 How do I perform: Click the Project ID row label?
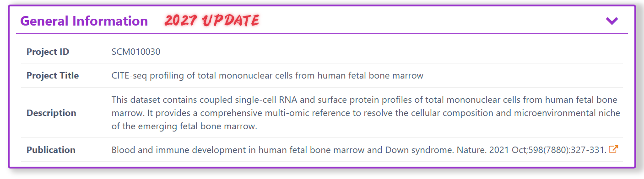[x=48, y=52]
